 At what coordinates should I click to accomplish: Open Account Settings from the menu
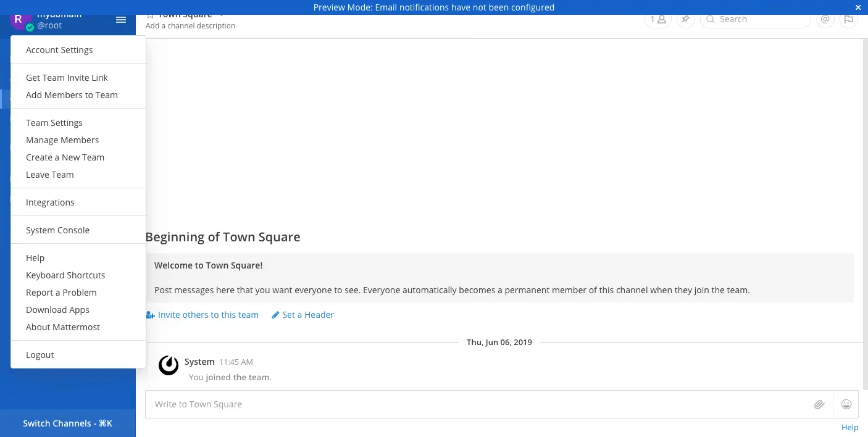click(59, 50)
